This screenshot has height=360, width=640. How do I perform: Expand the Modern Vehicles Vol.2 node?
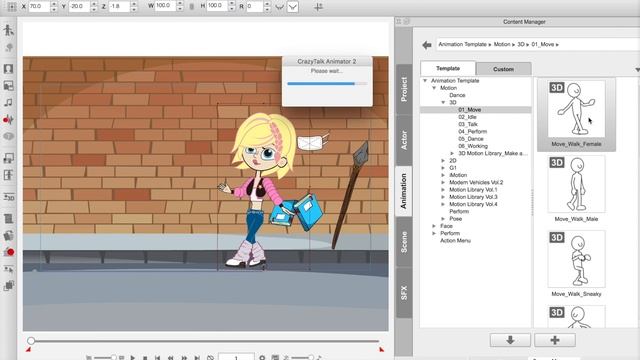(443, 182)
